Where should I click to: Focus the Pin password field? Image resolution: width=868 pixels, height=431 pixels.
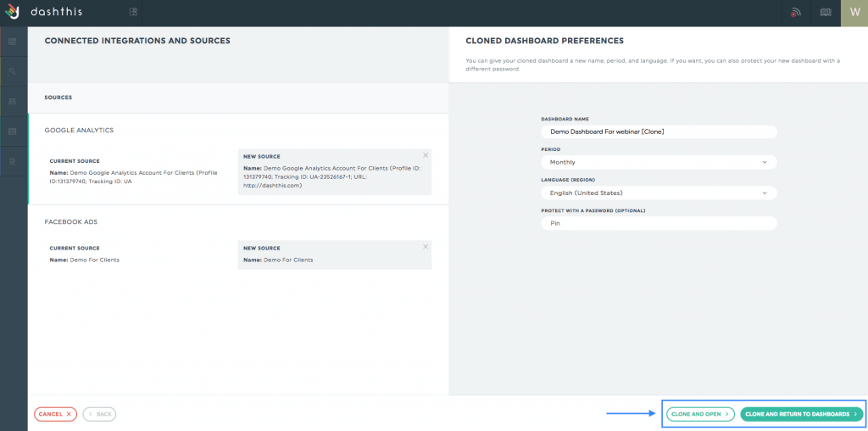click(659, 223)
